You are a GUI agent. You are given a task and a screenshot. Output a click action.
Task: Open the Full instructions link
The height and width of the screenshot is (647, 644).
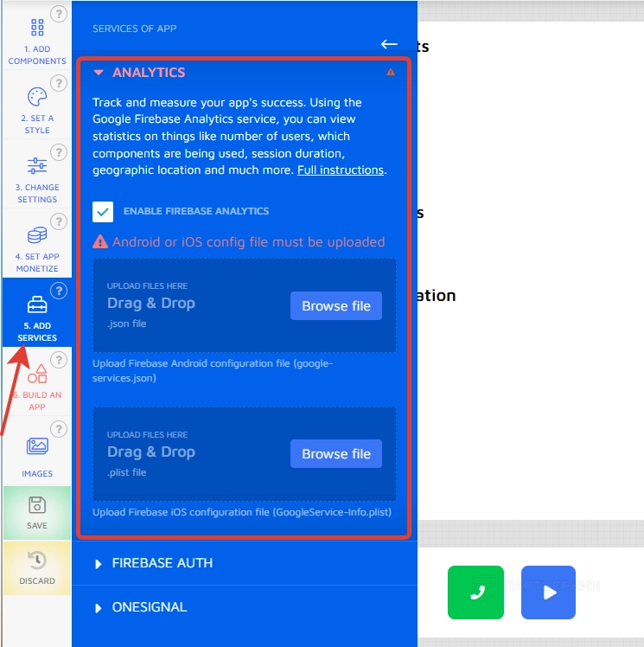(x=341, y=170)
